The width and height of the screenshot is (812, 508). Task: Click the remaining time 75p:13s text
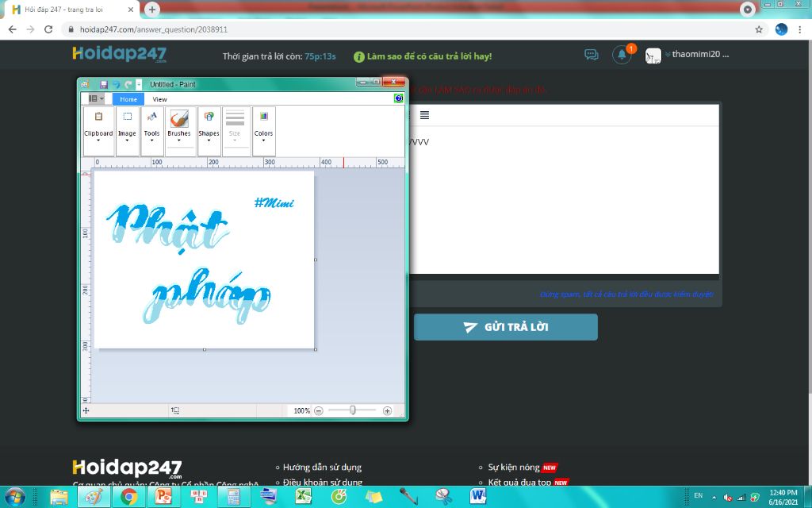pos(320,56)
